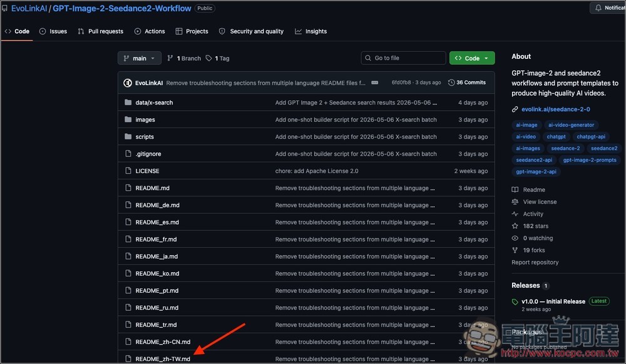
Task: Open commit 'chore: add Apache License 2.0'
Action: pyautogui.click(x=317, y=171)
